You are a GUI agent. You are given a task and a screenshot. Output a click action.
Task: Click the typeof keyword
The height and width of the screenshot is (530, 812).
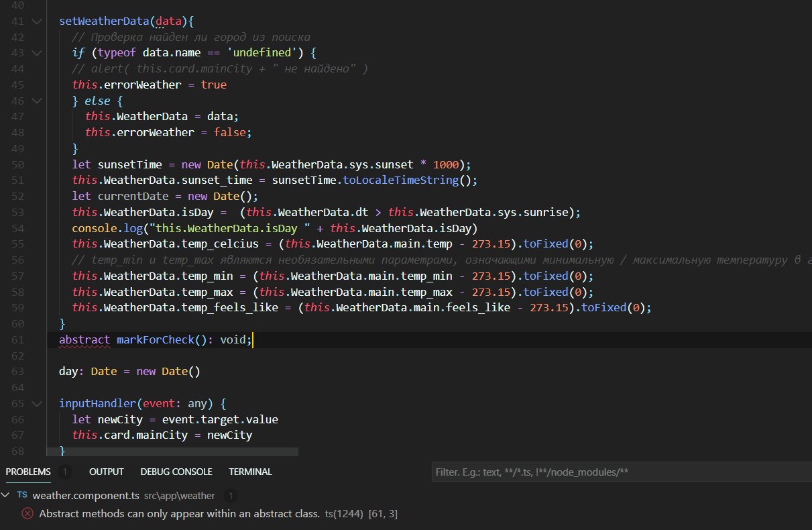click(117, 53)
